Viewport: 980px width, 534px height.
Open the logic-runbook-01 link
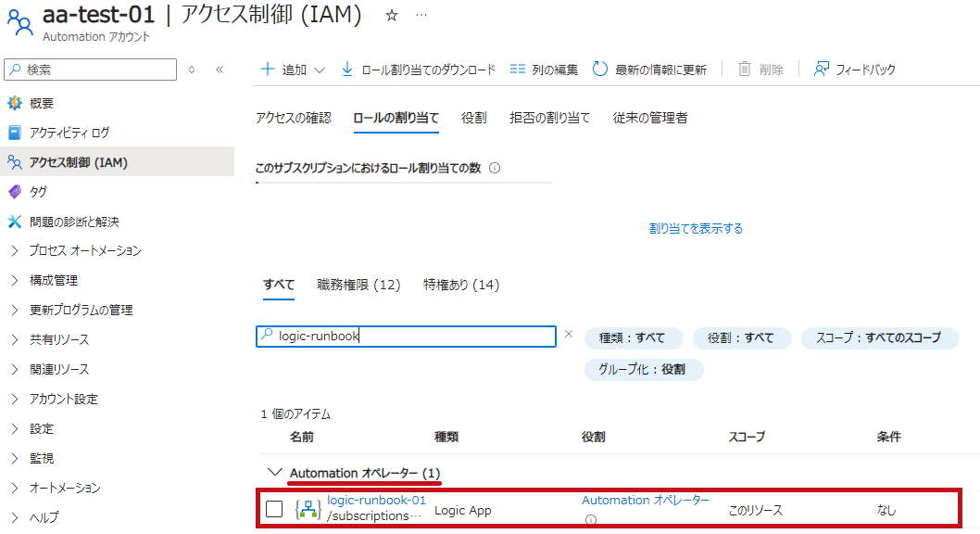coord(376,501)
